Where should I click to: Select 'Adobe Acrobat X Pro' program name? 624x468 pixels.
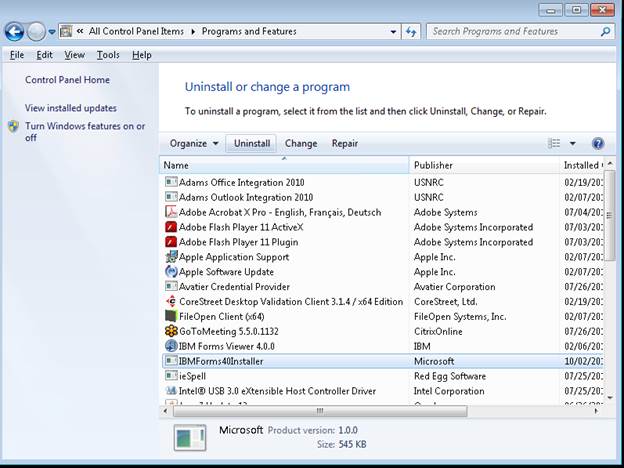(280, 212)
